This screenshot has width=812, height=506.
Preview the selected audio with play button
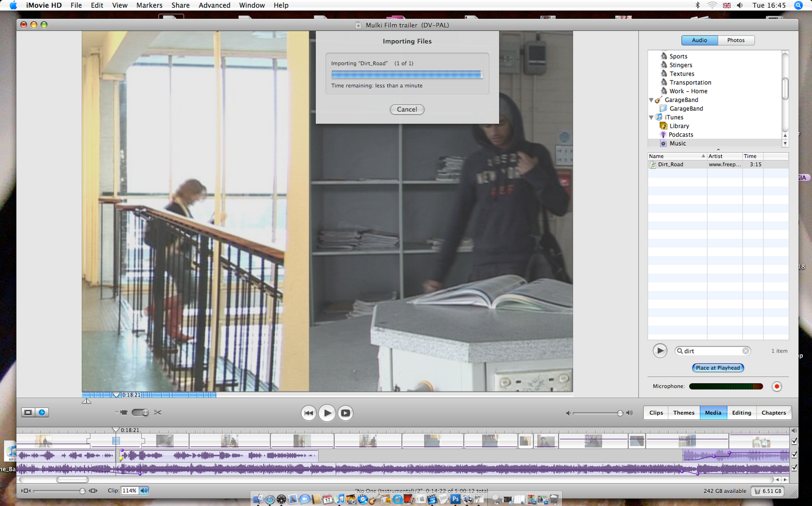tap(660, 350)
